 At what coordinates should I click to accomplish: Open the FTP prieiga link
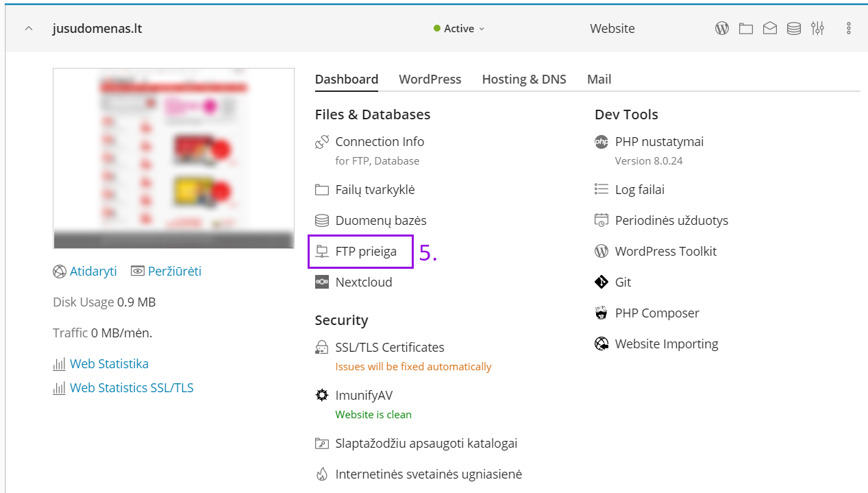(366, 252)
